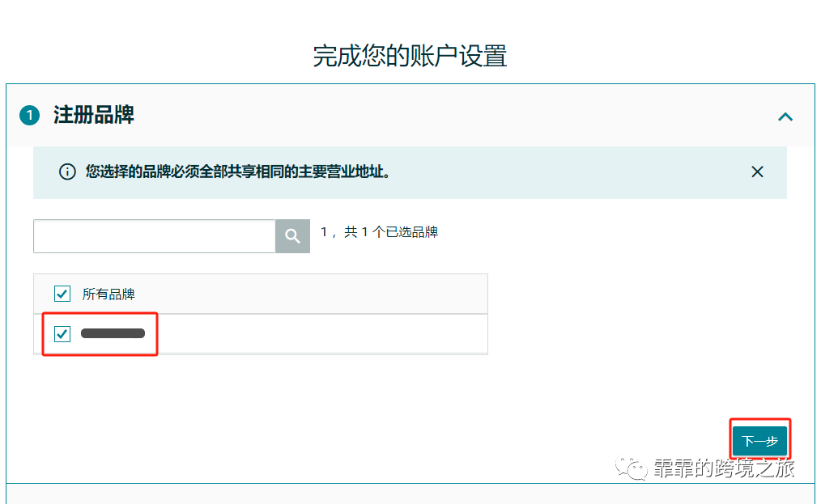The width and height of the screenshot is (821, 504).
Task: Click the 完成您的账户设置 page title
Action: click(x=410, y=56)
